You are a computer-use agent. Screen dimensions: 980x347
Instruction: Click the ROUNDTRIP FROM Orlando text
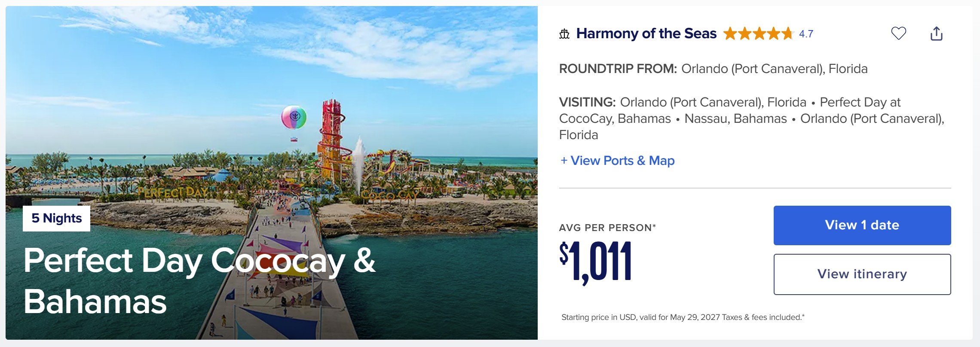pos(713,69)
